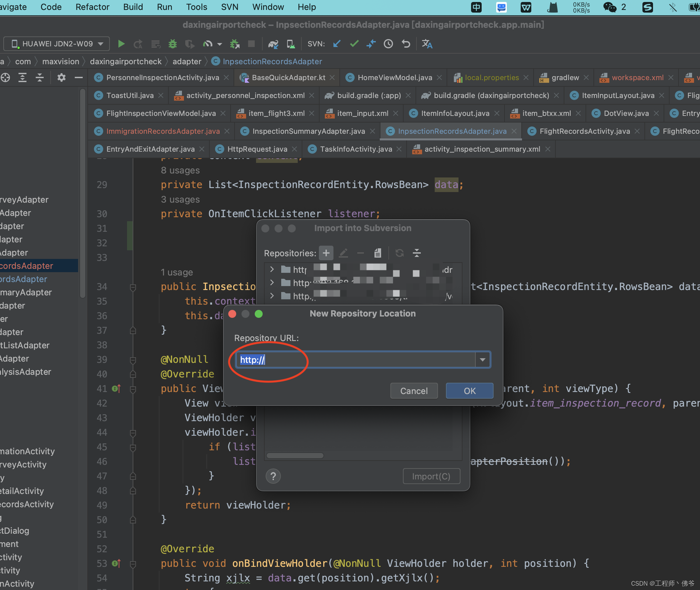Viewport: 700px width, 590px height.
Task: Add a repository with the plus icon
Action: click(326, 253)
